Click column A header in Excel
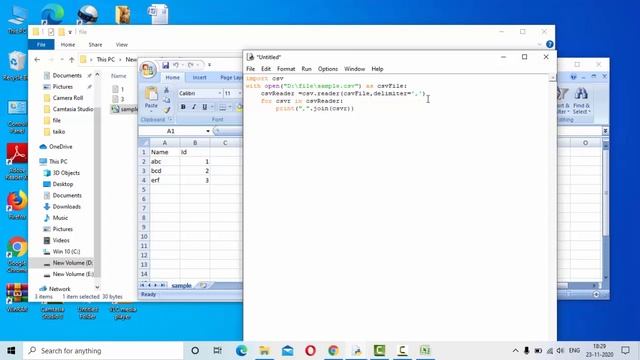The image size is (640, 360). click(x=164, y=142)
